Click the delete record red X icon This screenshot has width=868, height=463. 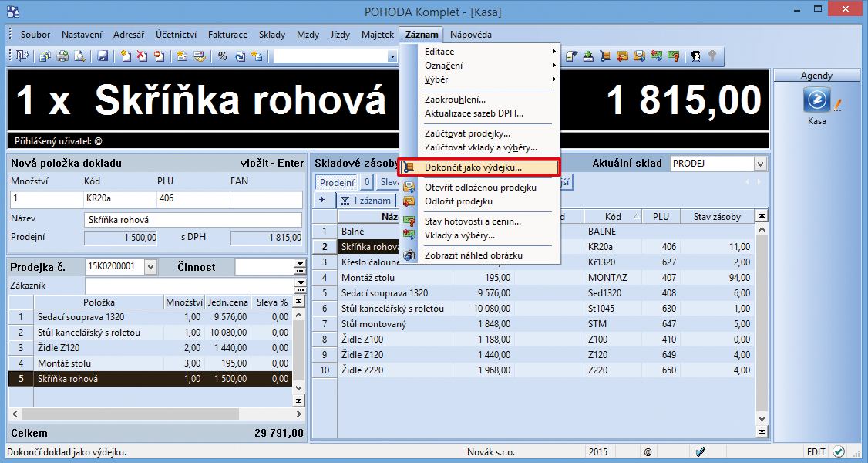coord(143,56)
